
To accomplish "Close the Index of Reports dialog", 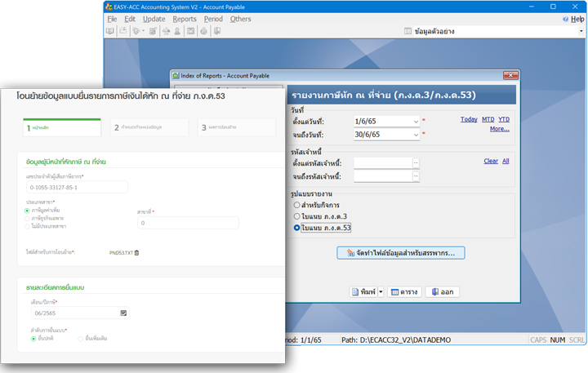I will [x=510, y=76].
